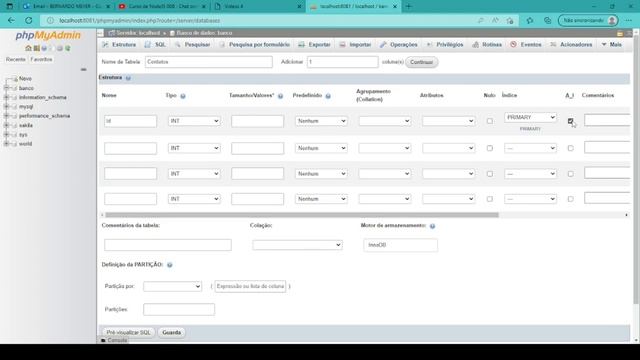
Task: Open Tipo dropdown in second column row
Action: (194, 148)
